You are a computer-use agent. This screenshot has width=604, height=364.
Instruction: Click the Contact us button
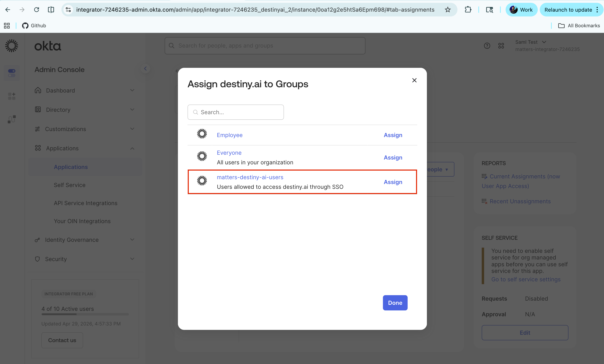point(62,340)
